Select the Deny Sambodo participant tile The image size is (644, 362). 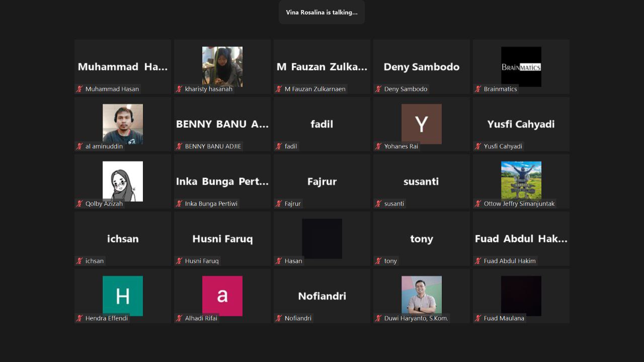[421, 66]
